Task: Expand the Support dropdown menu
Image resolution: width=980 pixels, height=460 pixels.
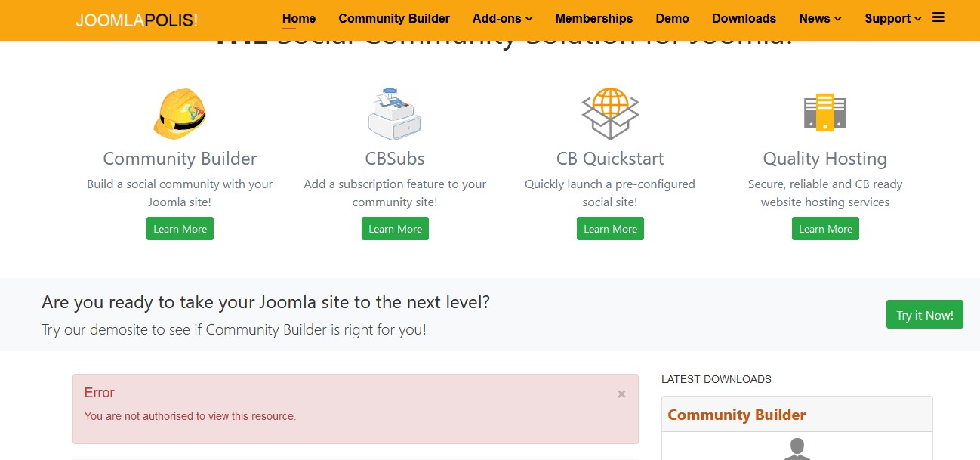Action: [x=893, y=18]
